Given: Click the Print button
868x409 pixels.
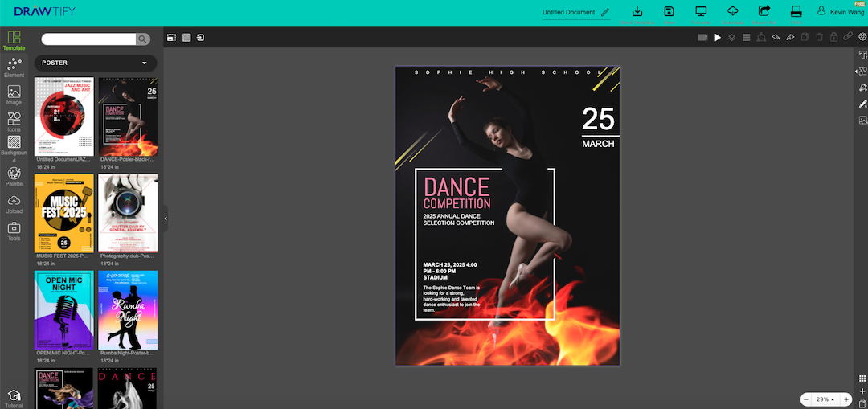Looking at the screenshot, I should [796, 15].
